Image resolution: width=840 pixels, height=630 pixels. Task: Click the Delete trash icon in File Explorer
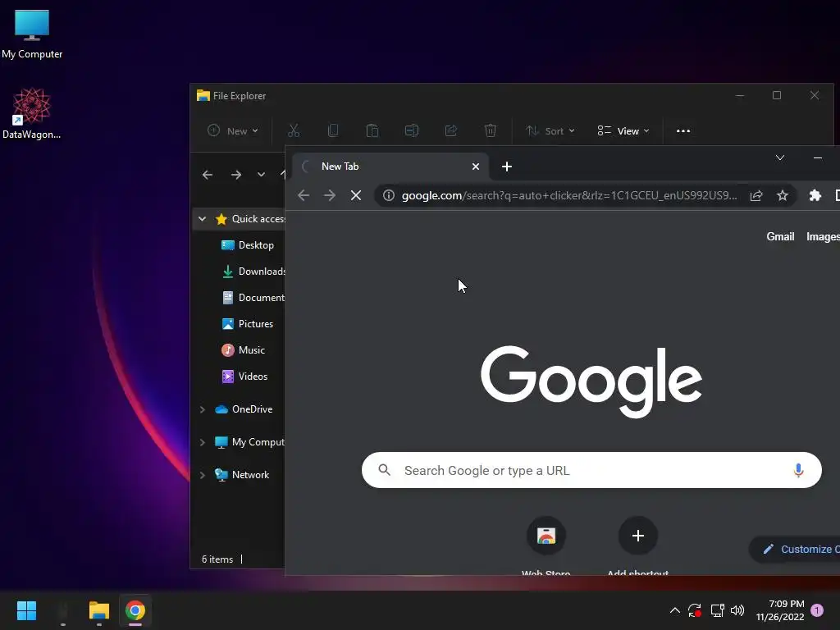[491, 130]
